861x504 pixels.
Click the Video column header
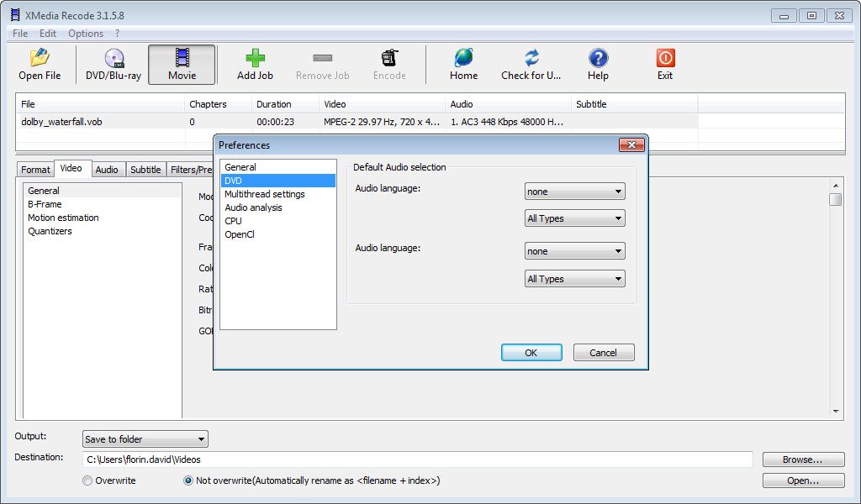[x=382, y=104]
